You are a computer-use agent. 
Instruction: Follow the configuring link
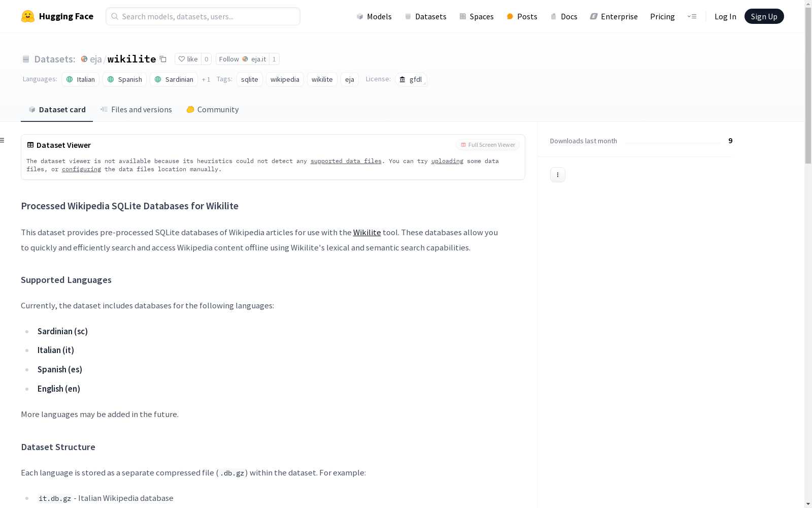click(81, 169)
